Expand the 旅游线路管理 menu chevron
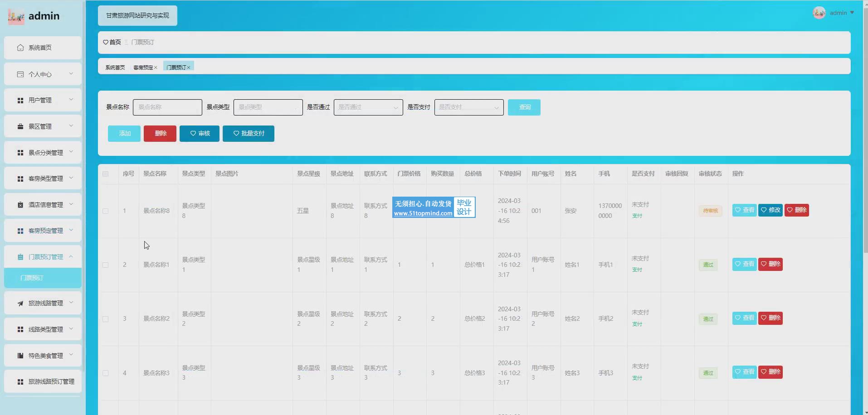Screen dimensions: 868x415 pos(71,303)
